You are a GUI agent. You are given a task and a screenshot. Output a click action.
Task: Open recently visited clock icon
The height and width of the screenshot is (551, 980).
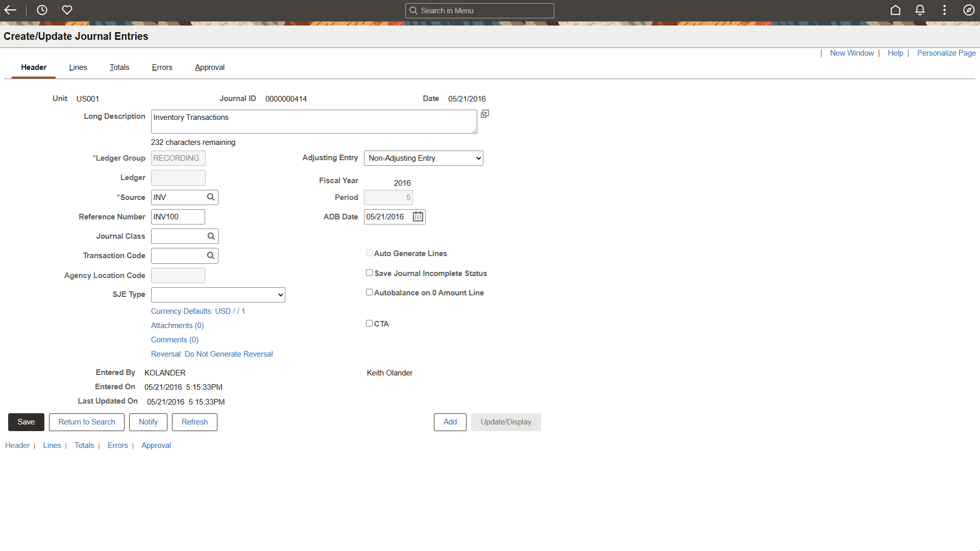tap(42, 10)
